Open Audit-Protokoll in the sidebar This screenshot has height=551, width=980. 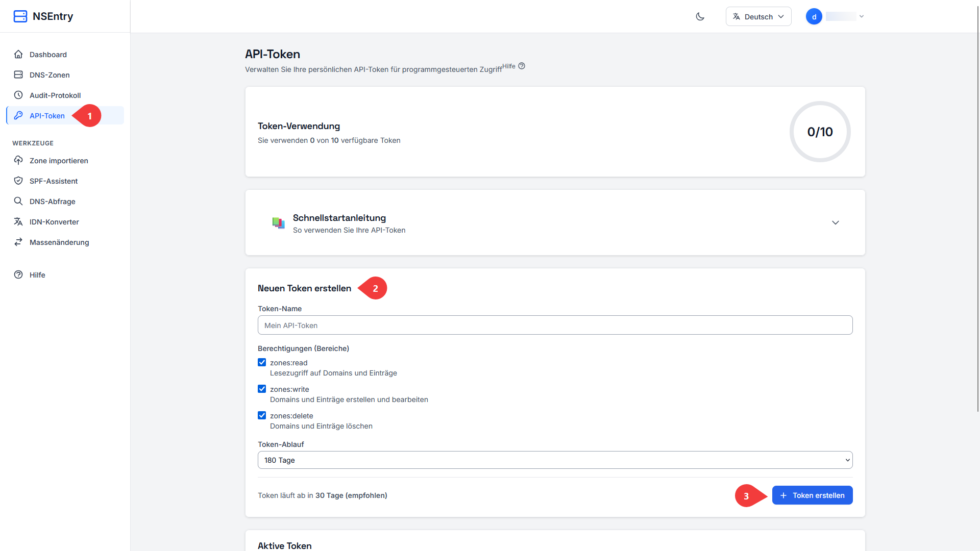click(x=65, y=95)
